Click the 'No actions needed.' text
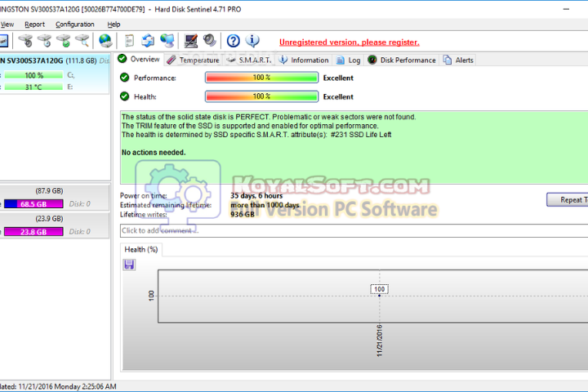 (x=154, y=152)
